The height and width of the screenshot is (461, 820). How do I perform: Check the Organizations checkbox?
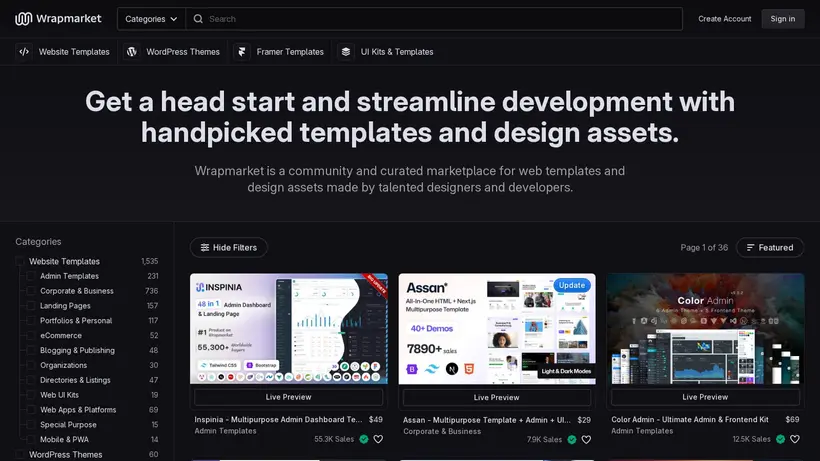[x=31, y=365]
